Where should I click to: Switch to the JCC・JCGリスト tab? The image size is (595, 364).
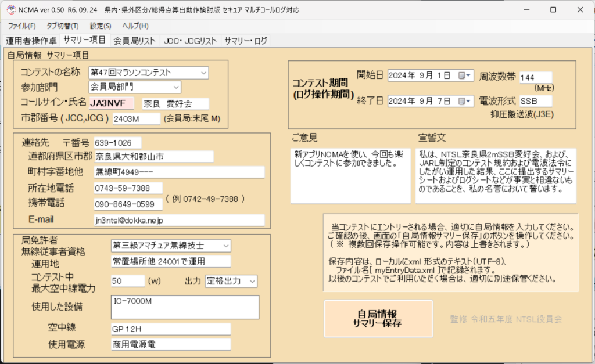click(190, 41)
